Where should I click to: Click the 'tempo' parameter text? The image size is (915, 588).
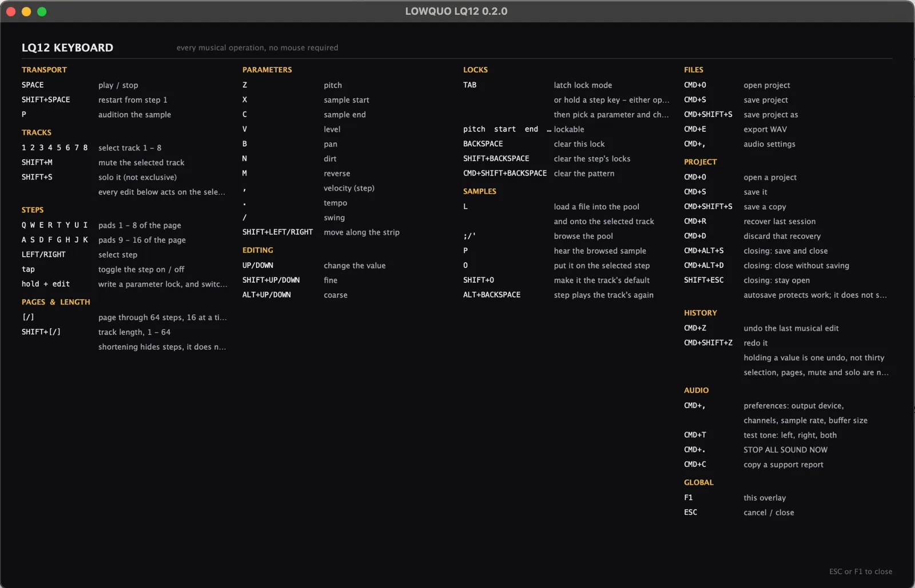pyautogui.click(x=336, y=203)
